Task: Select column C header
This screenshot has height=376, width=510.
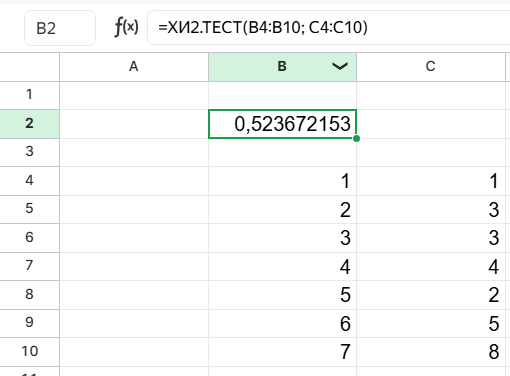Action: [431, 67]
